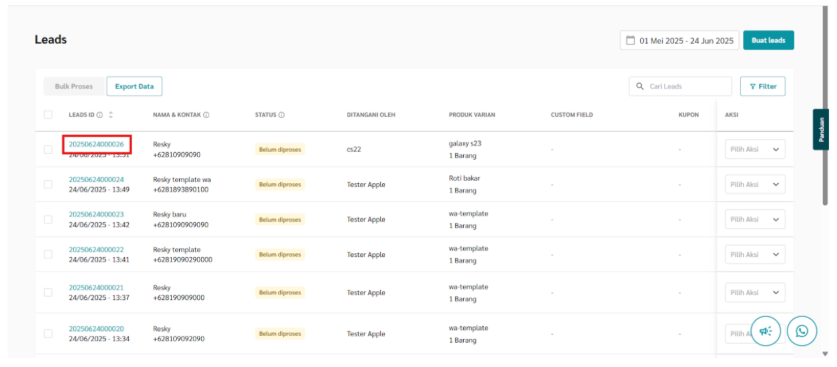Image resolution: width=837 pixels, height=367 pixels.
Task: Click info icon next to Leads ID
Action: (100, 115)
